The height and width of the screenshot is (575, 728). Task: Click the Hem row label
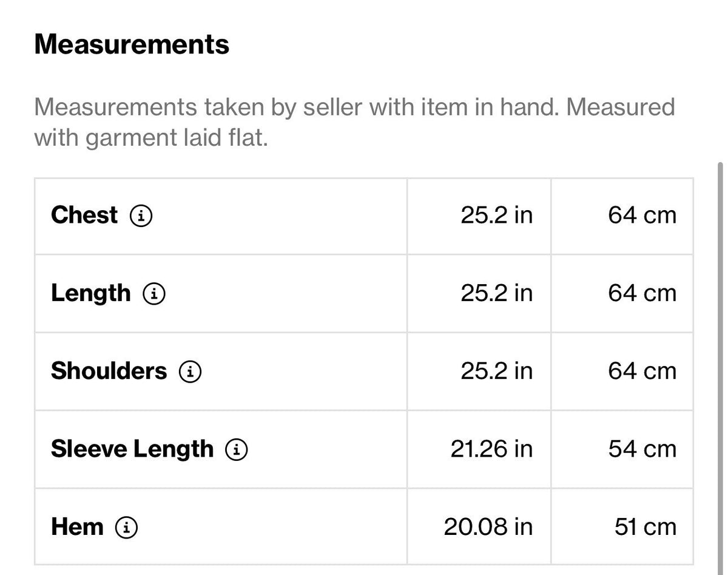coord(77,527)
